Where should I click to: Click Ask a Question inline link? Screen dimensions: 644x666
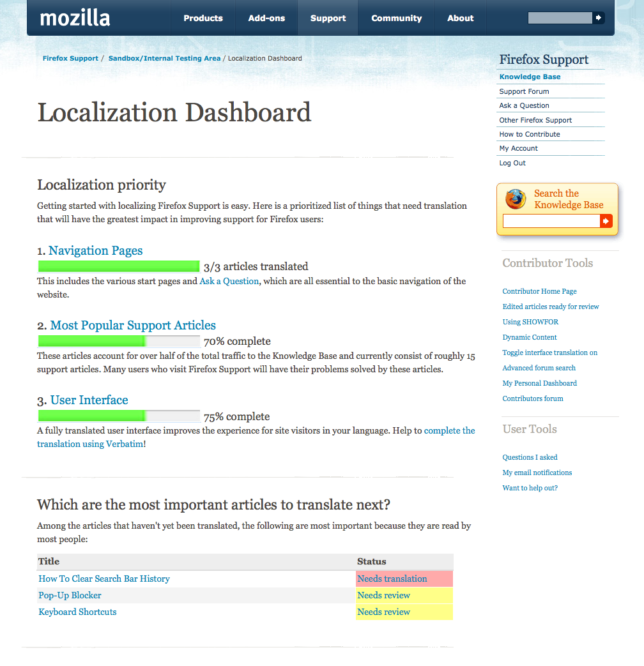[229, 281]
